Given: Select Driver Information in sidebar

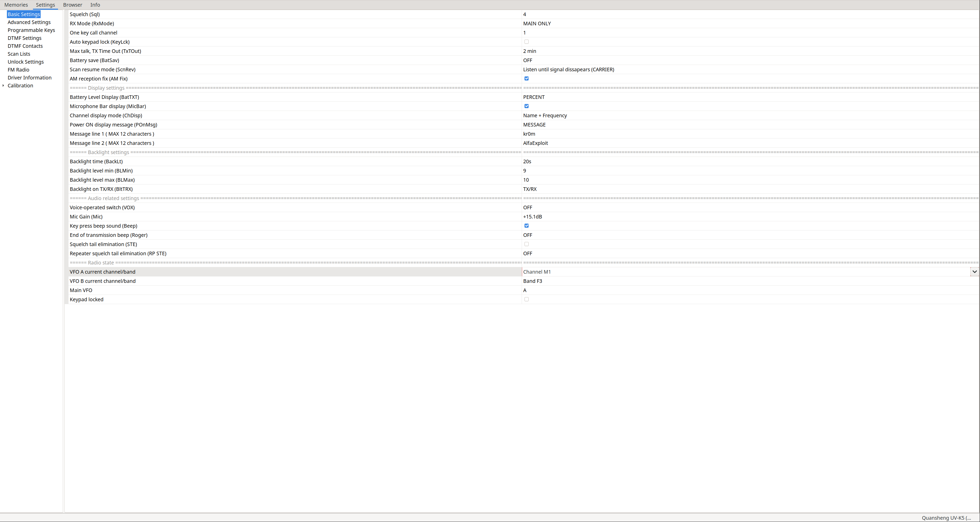Looking at the screenshot, I should (x=29, y=78).
